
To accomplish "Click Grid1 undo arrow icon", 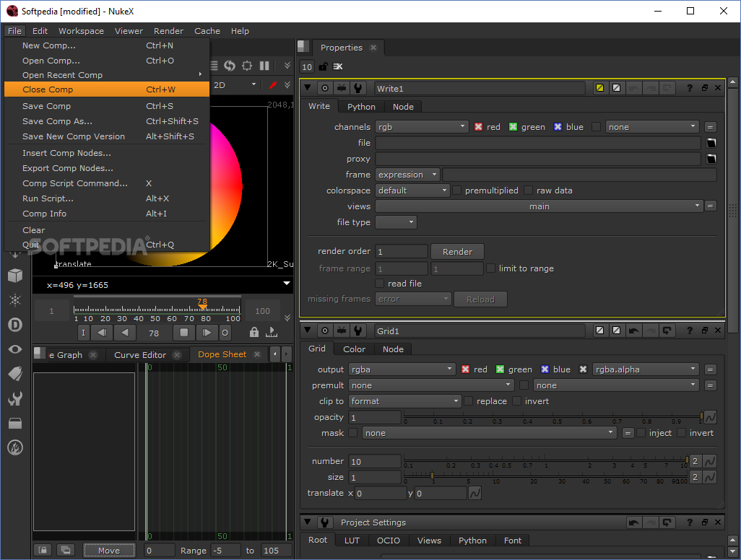I will pos(633,331).
